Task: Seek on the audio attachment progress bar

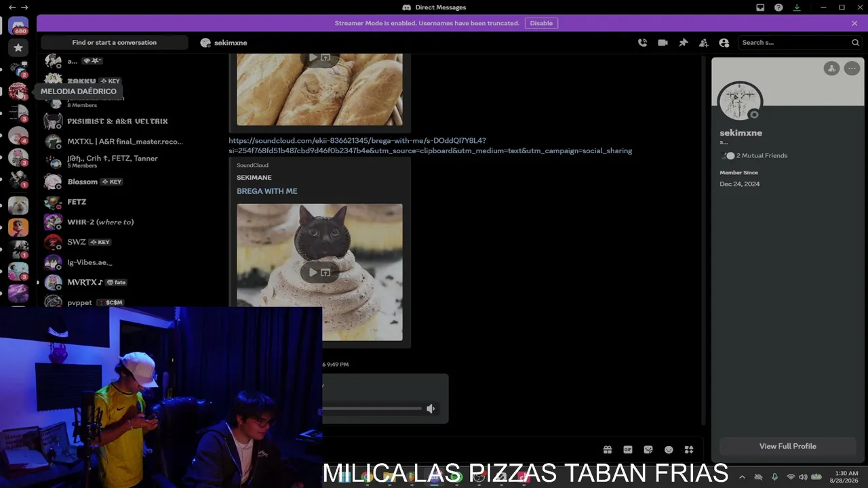Action: 372,409
